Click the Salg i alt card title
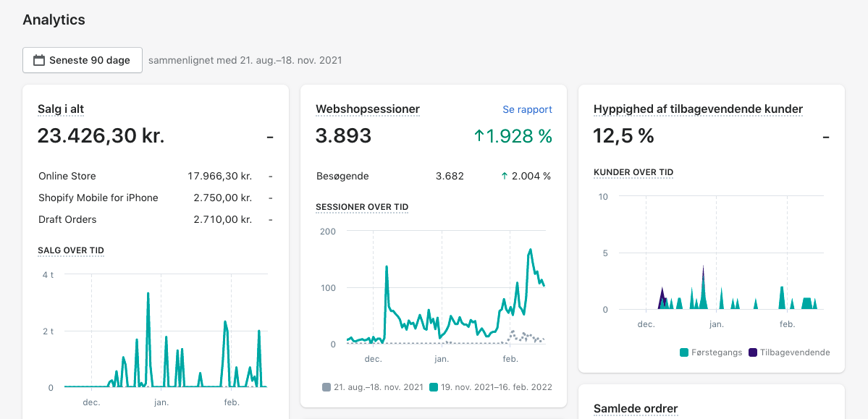Viewport: 868px width, 419px height. pos(61,109)
